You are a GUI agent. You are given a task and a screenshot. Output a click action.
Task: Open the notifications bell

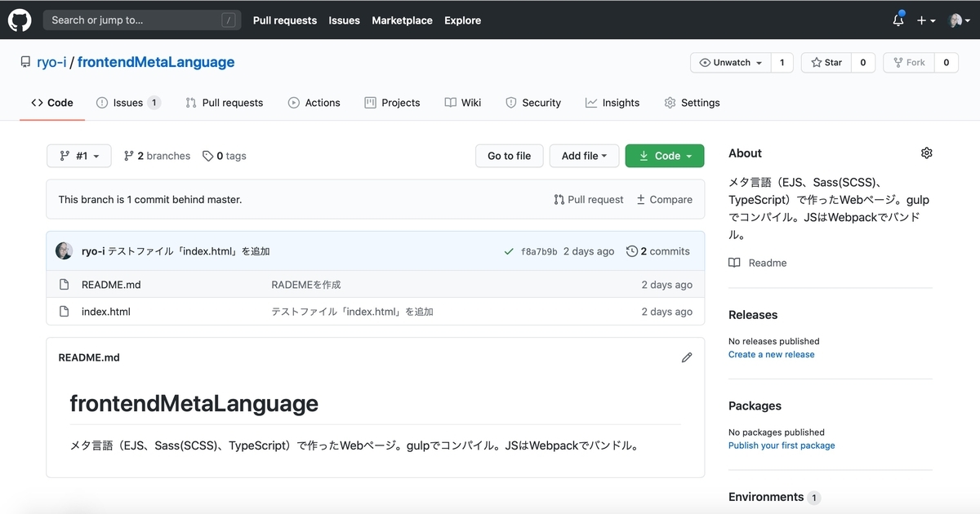coord(898,20)
